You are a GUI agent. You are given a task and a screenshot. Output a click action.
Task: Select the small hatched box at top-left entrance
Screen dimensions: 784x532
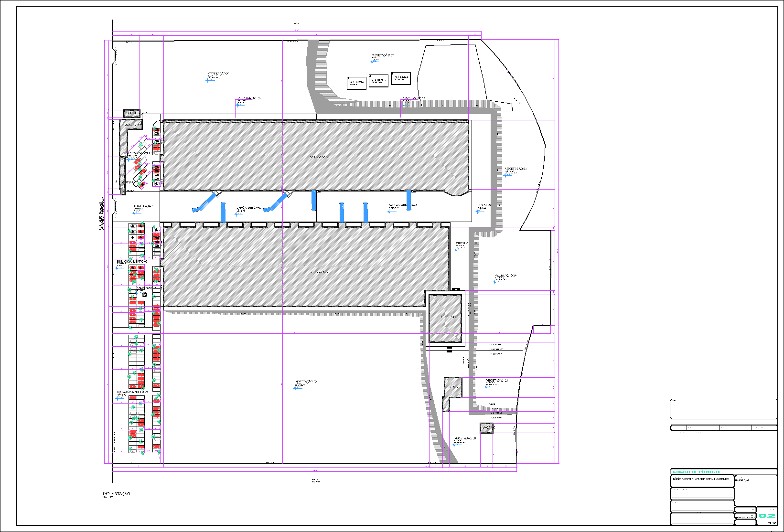(x=132, y=113)
